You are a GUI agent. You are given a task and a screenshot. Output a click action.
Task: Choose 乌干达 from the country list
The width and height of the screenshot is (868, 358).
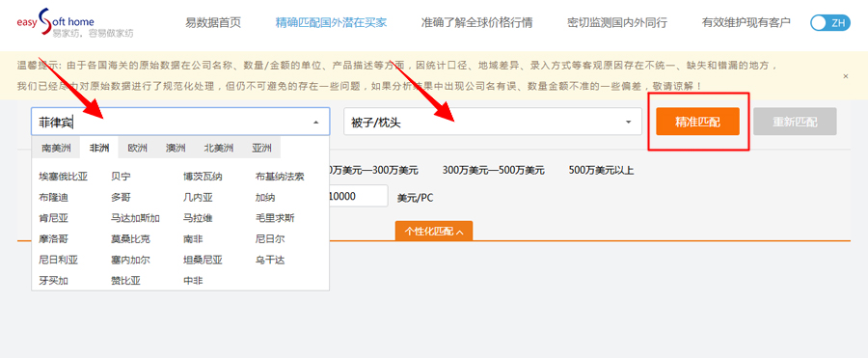[x=270, y=260]
